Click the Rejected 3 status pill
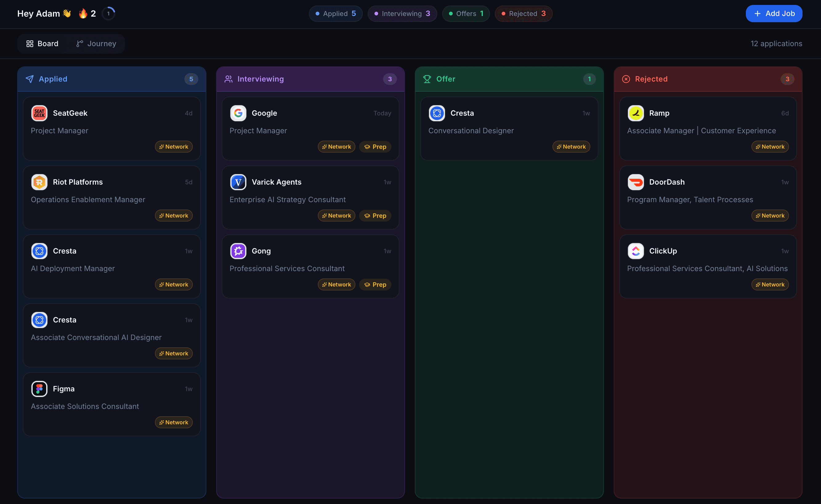Viewport: 821px width, 504px height. pyautogui.click(x=524, y=14)
